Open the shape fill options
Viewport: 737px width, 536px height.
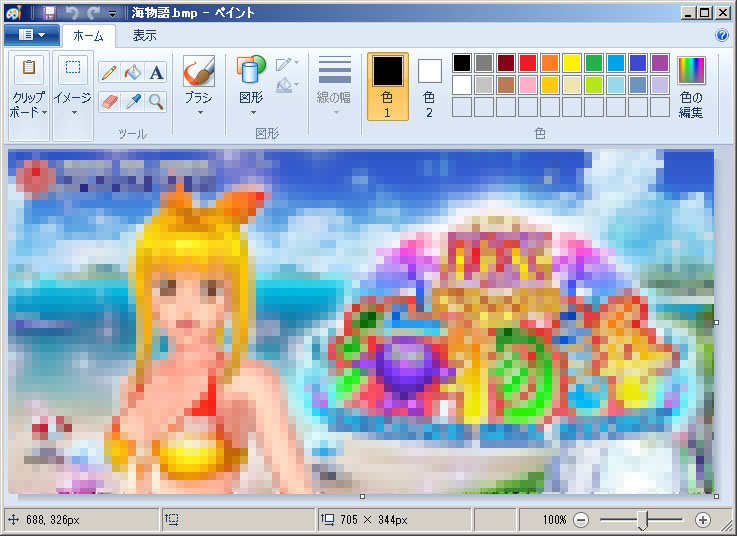[287, 86]
